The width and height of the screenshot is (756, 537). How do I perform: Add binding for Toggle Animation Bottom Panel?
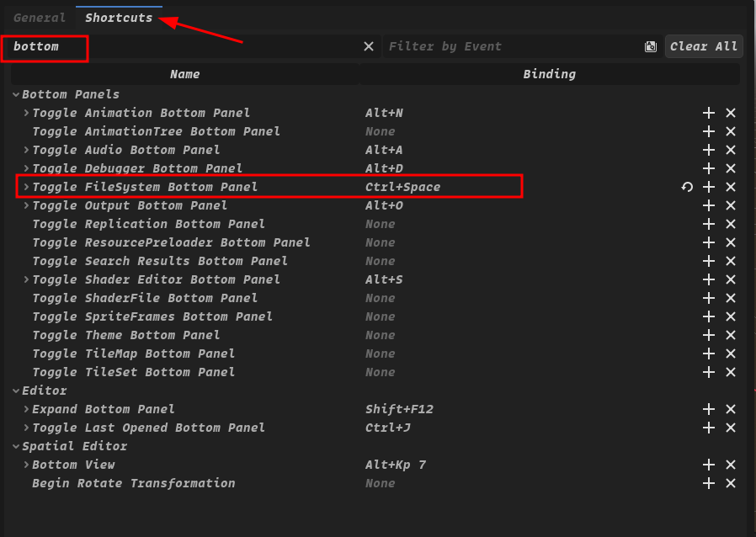click(x=709, y=113)
